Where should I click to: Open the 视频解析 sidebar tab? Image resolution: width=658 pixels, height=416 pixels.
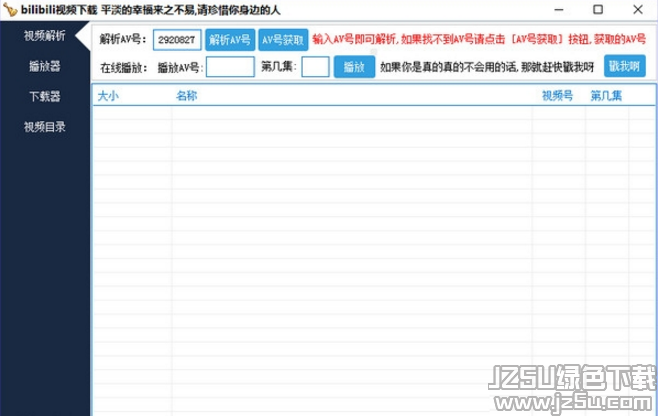(x=44, y=36)
